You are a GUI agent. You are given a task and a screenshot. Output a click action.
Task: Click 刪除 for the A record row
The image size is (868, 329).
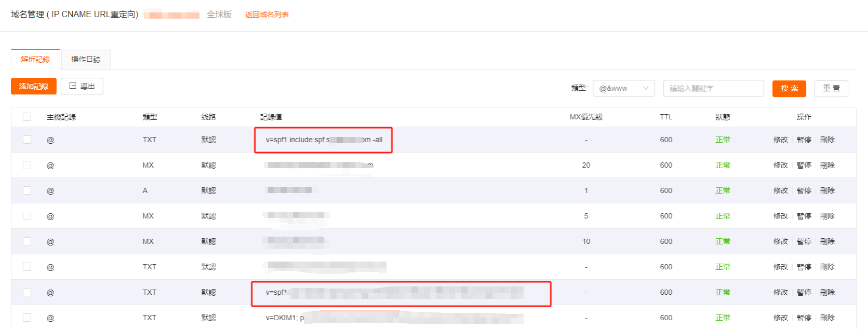pos(827,190)
